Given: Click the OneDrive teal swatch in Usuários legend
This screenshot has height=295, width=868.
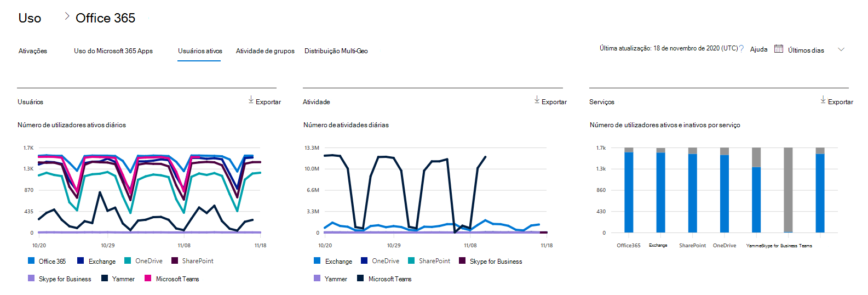Looking at the screenshot, I should (128, 260).
